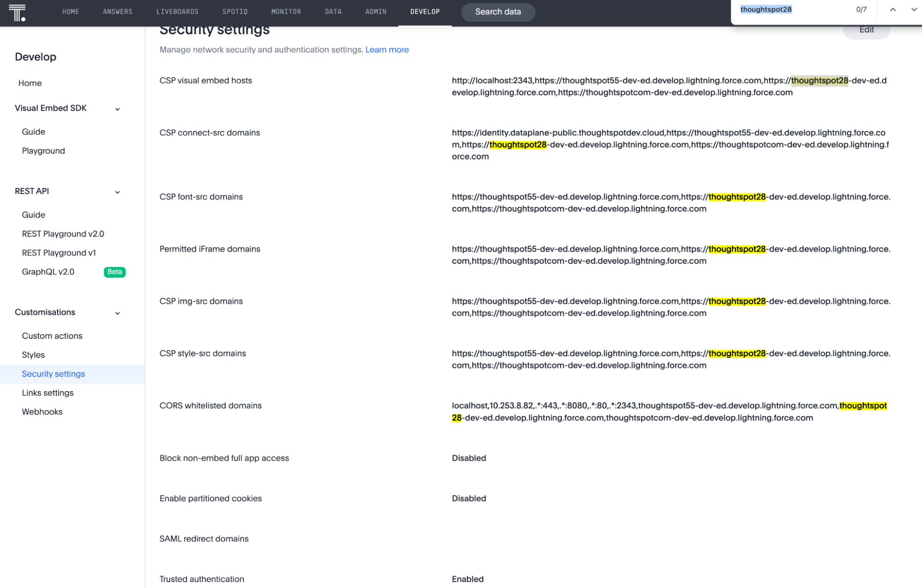This screenshot has height=588, width=922.
Task: Open Webhooks settings
Action: (x=42, y=411)
